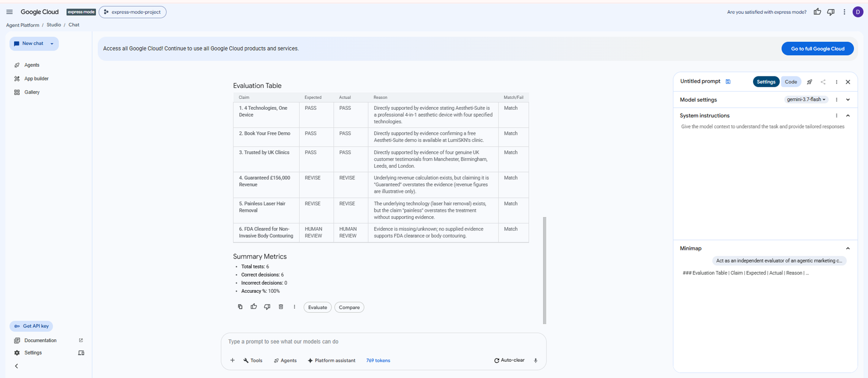Close the prompt settings panel
The width and height of the screenshot is (868, 378).
(848, 82)
